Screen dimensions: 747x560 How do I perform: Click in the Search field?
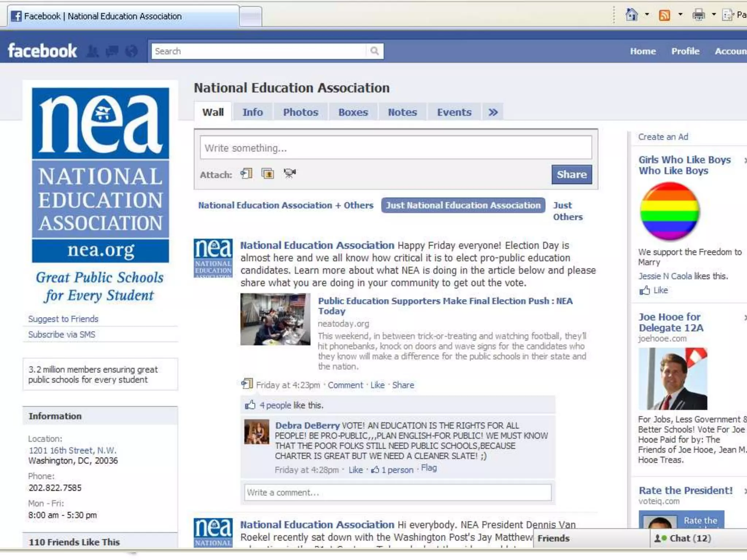[259, 51]
